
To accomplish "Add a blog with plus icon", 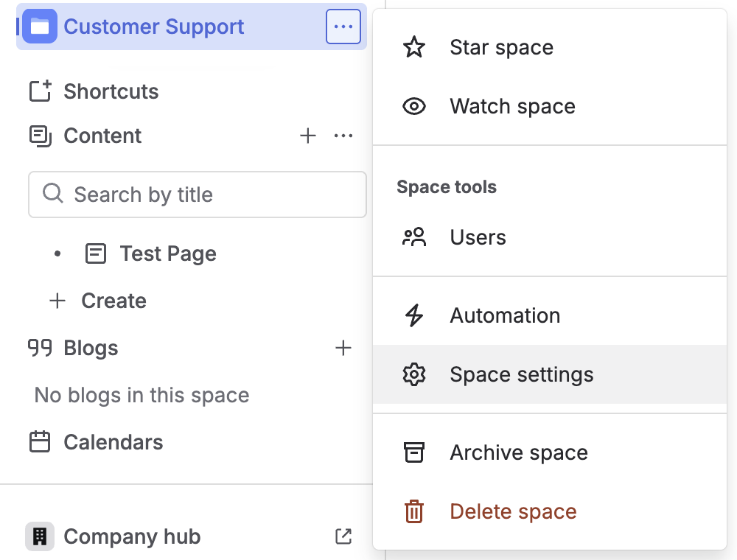I will pyautogui.click(x=343, y=348).
